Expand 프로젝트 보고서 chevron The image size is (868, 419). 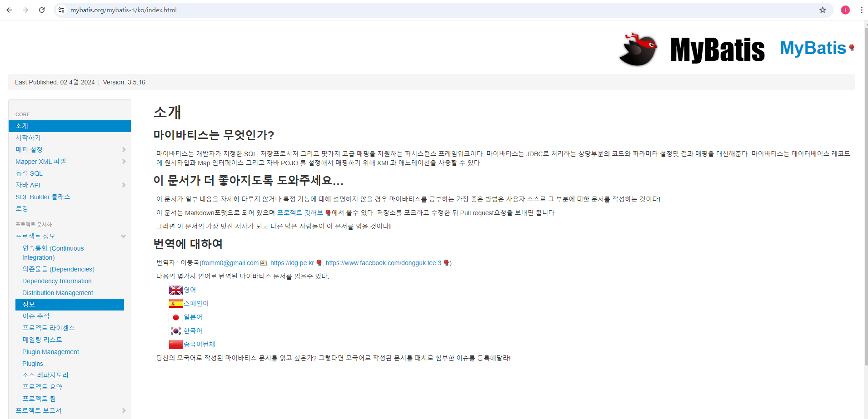tap(124, 410)
